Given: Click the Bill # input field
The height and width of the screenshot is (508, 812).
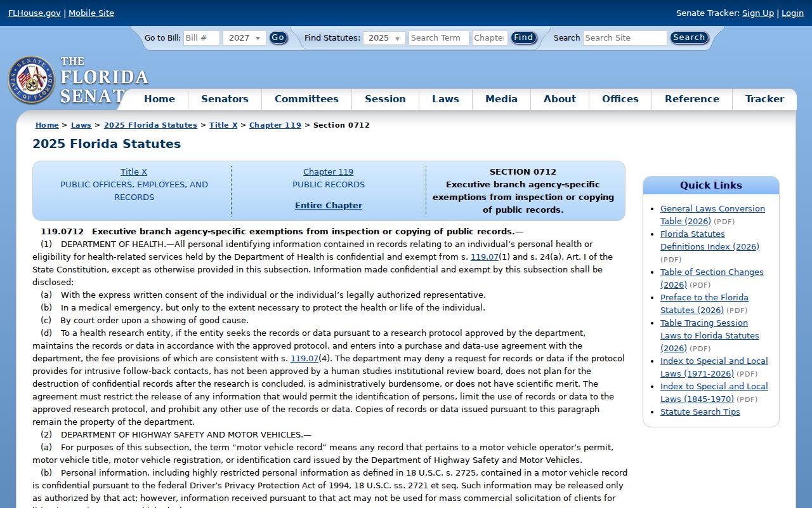Looking at the screenshot, I should [202, 38].
